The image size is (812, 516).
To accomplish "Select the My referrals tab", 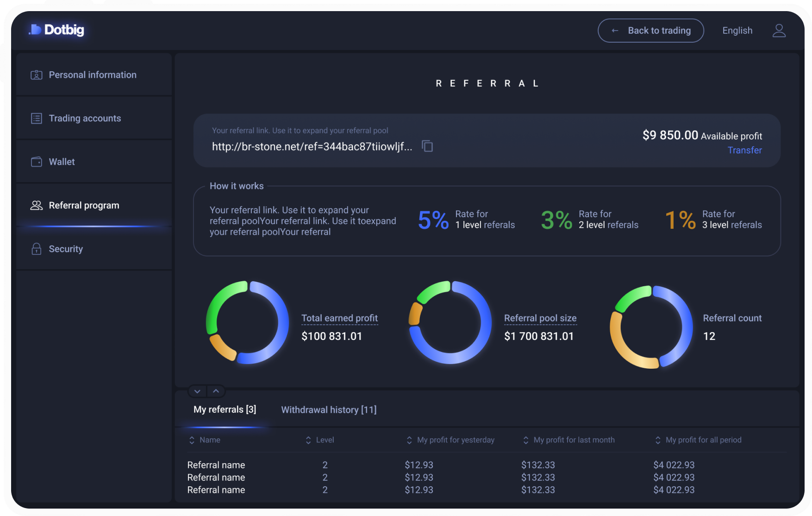I will (225, 409).
